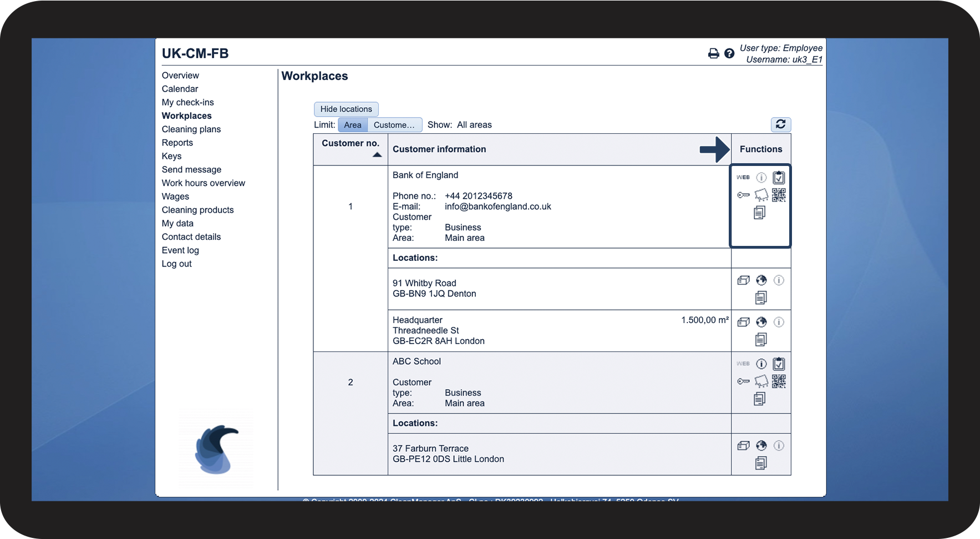Show location info for 91 Whitby Road
The height and width of the screenshot is (539, 980).
[779, 280]
